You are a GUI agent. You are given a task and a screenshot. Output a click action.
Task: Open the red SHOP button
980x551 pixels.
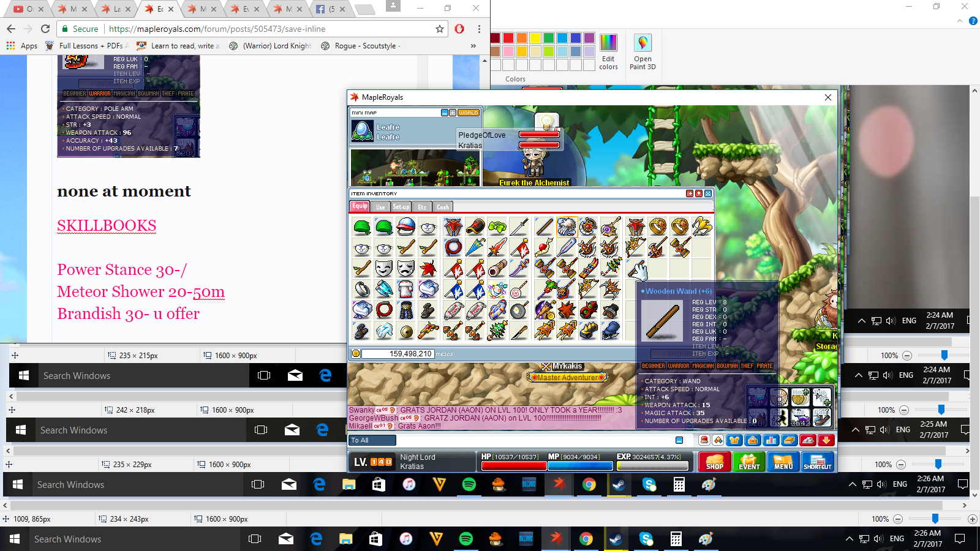pos(715,462)
